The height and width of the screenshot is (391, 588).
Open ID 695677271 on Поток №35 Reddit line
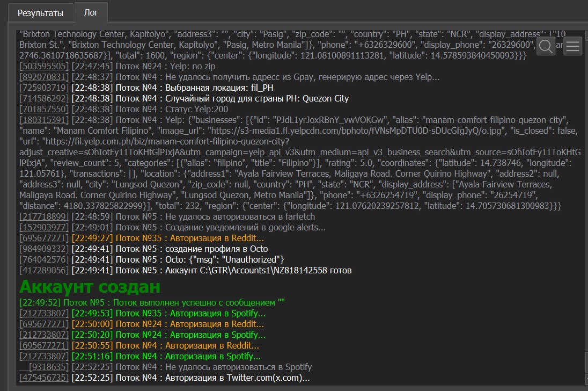point(44,238)
